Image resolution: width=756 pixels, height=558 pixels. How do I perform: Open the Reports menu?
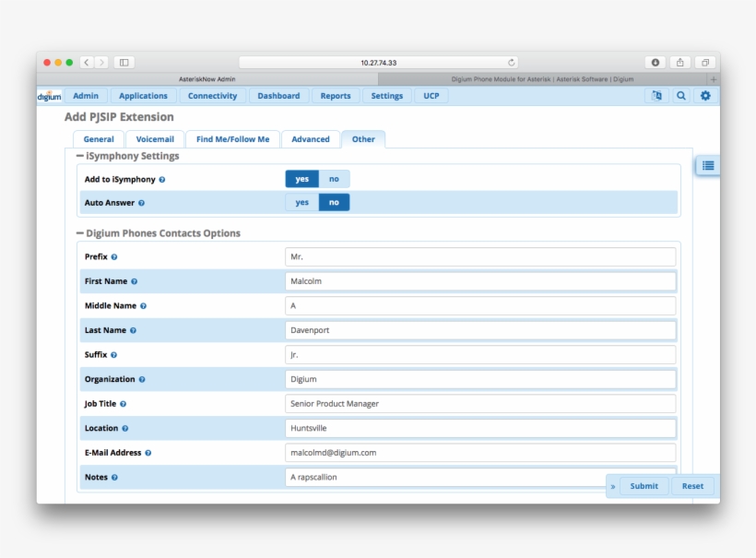tap(336, 96)
